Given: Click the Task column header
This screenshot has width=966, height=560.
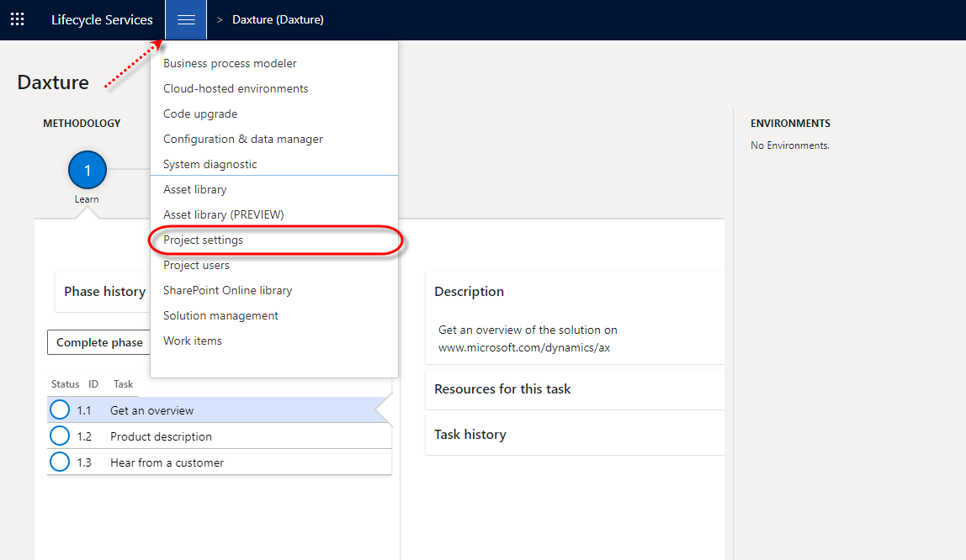Looking at the screenshot, I should (123, 384).
